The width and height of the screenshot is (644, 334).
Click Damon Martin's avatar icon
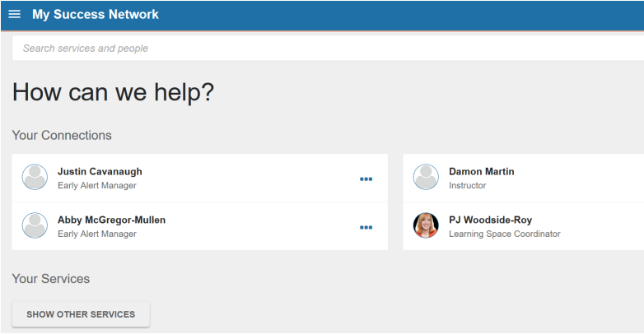(426, 177)
